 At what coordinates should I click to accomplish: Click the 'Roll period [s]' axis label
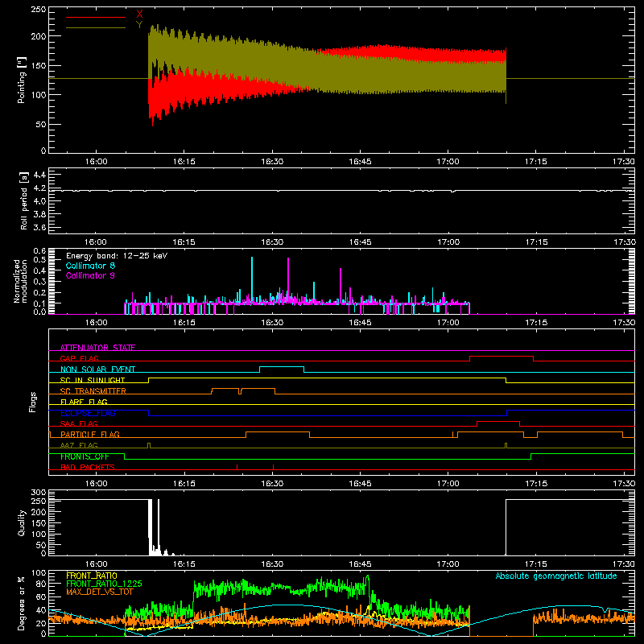pos(24,200)
